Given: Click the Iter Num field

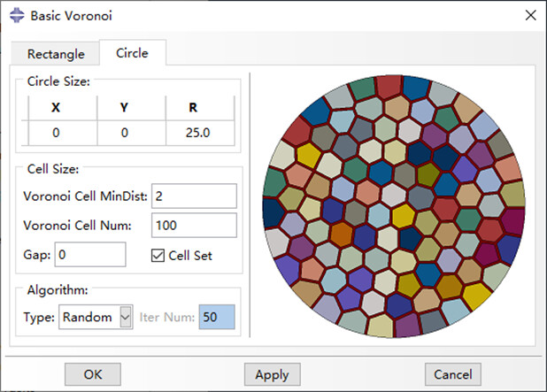Looking at the screenshot, I should pyautogui.click(x=217, y=317).
